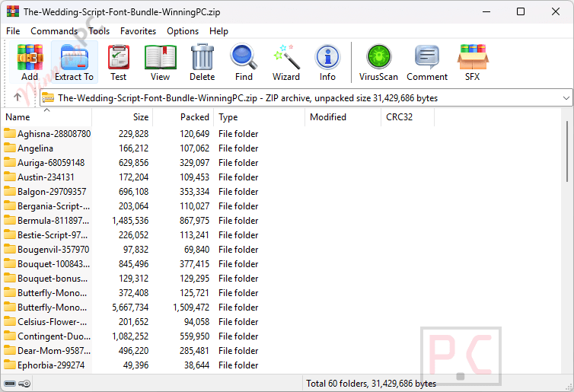Sort by the Type column header
This screenshot has height=392, width=574.
tap(259, 117)
